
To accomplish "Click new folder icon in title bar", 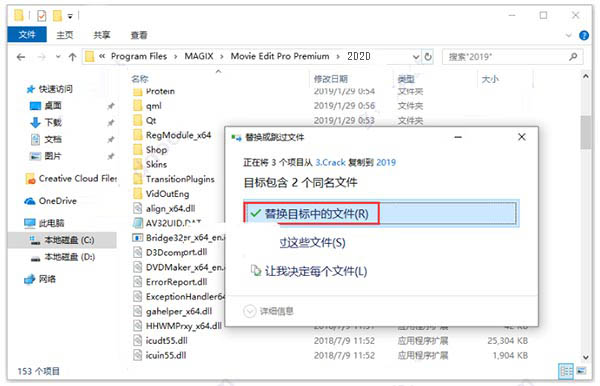I will [57, 16].
